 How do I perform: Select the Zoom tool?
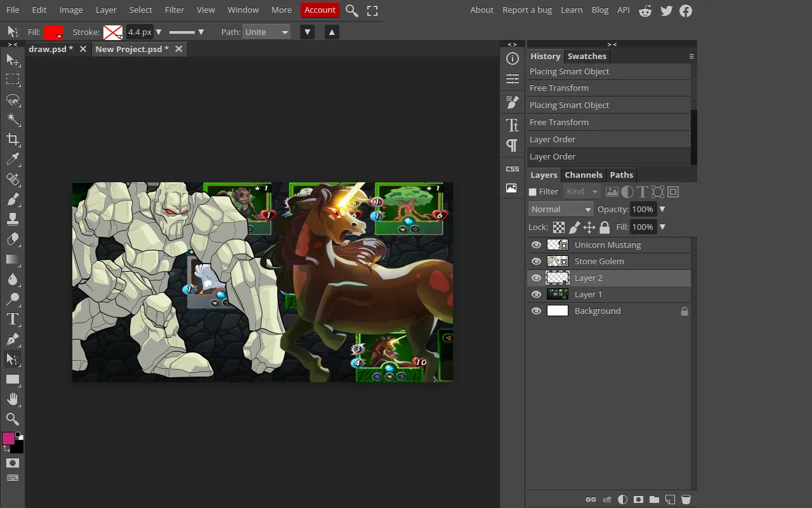[13, 419]
